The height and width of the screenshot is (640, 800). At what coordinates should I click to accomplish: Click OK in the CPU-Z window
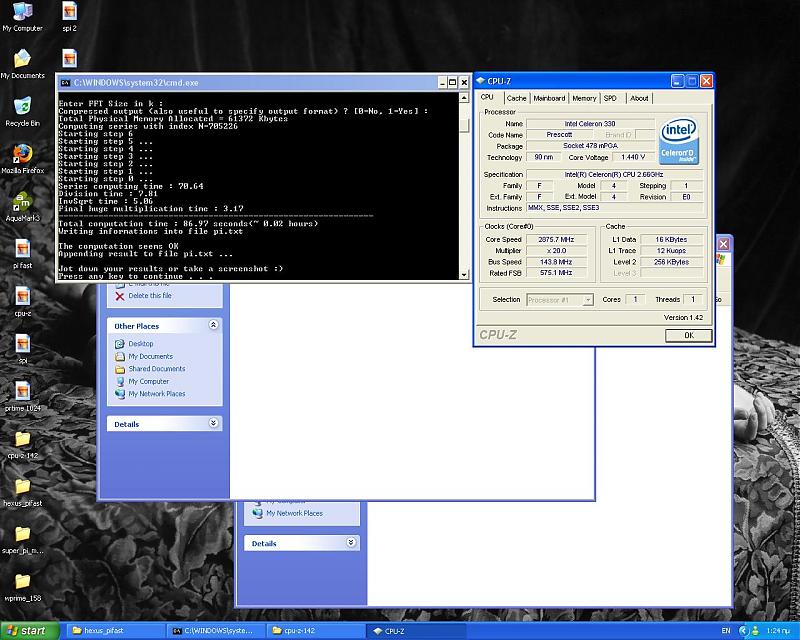click(689, 335)
